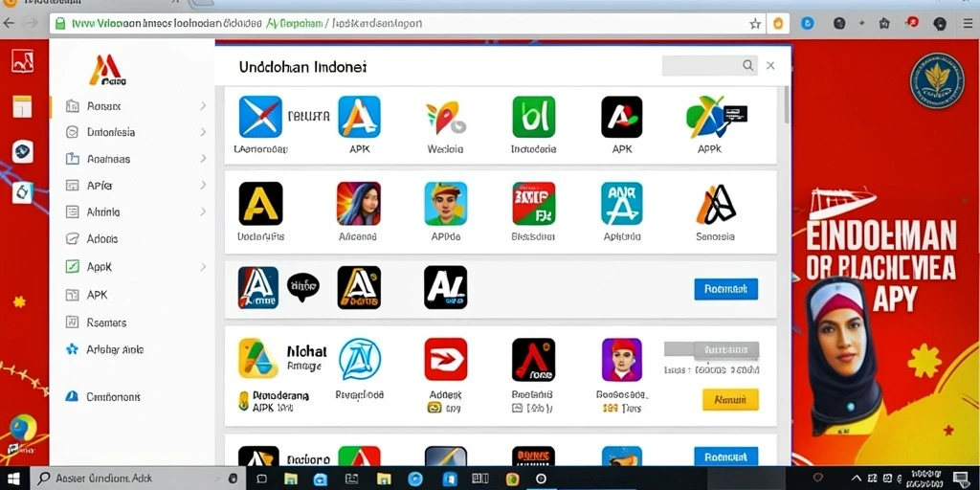Click the woman in hijab banner image

tap(844, 358)
